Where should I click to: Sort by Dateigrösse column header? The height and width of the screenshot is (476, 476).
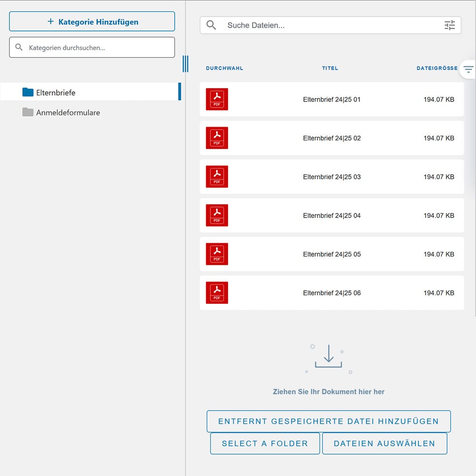436,69
